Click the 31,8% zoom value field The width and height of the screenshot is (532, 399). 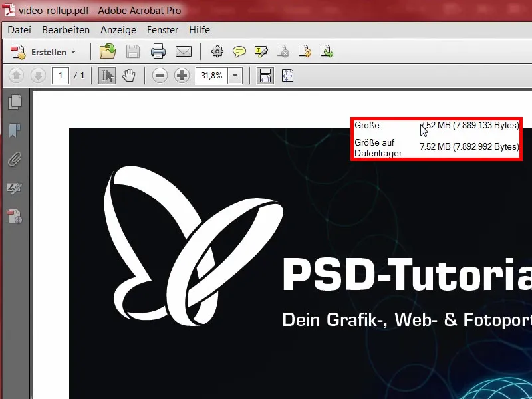pyautogui.click(x=211, y=75)
